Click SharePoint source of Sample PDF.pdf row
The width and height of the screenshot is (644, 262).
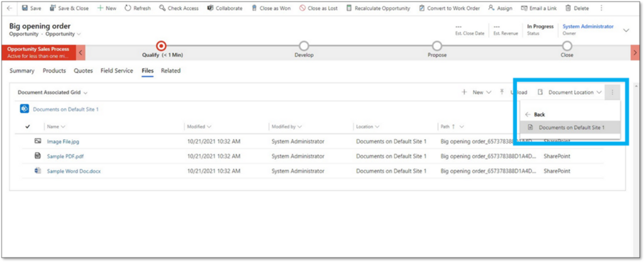(557, 156)
